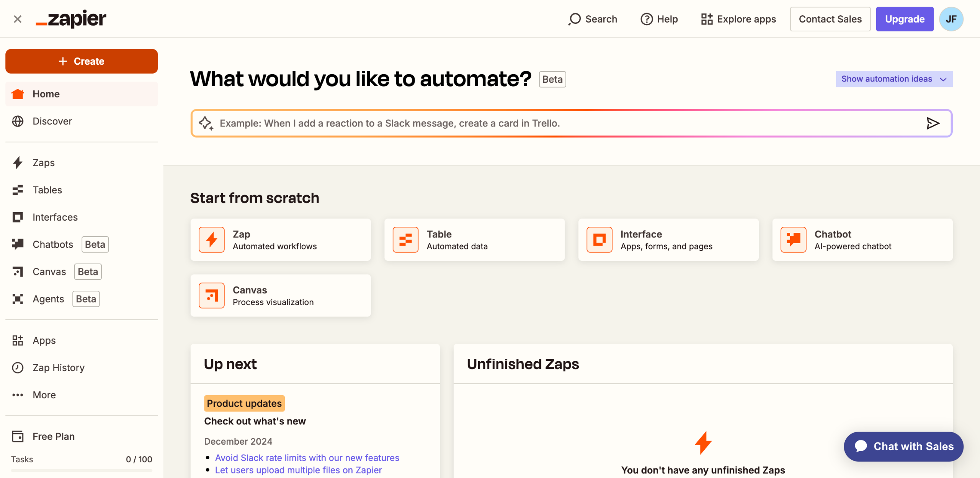Open Tables in the sidebar
This screenshot has width=980, height=478.
point(47,190)
